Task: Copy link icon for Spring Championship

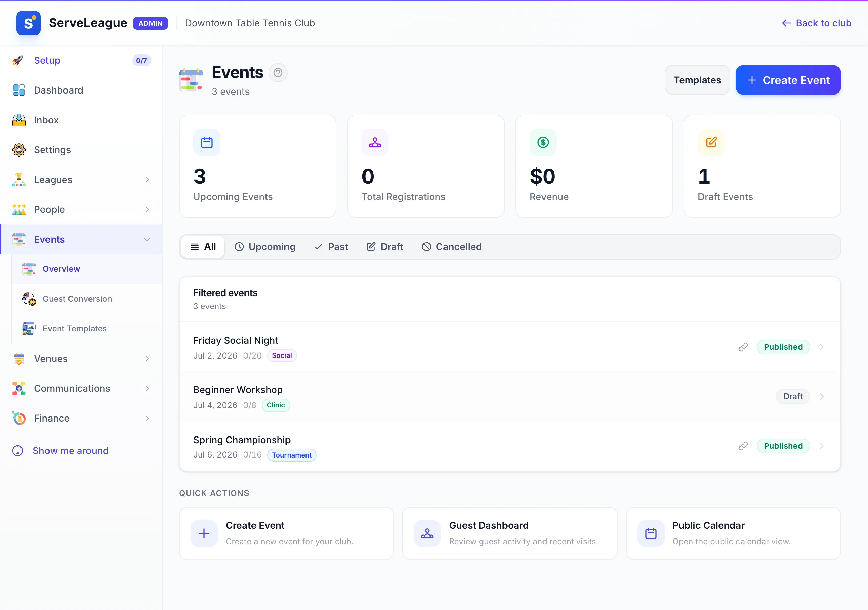Action: pyautogui.click(x=743, y=446)
